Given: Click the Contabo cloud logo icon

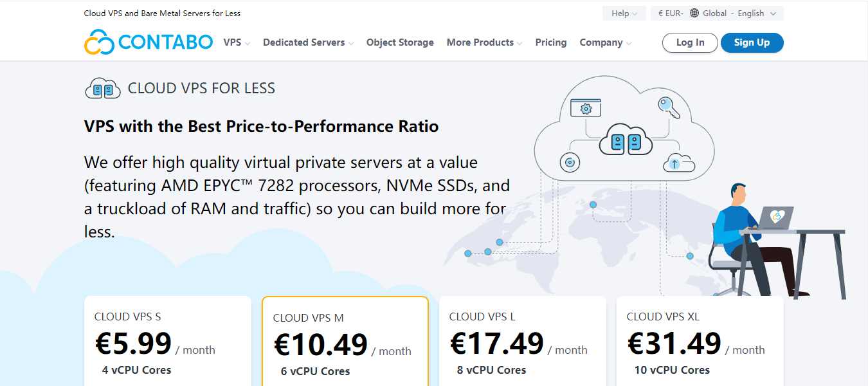Looking at the screenshot, I should (99, 42).
